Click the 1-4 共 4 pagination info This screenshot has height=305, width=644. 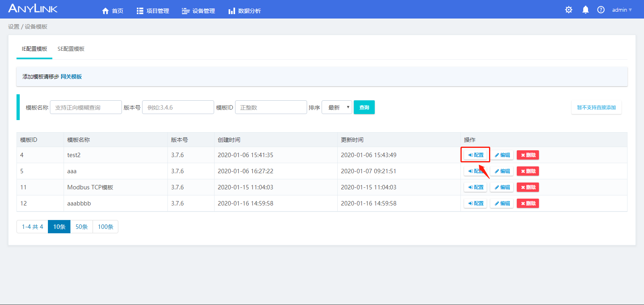tap(32, 227)
